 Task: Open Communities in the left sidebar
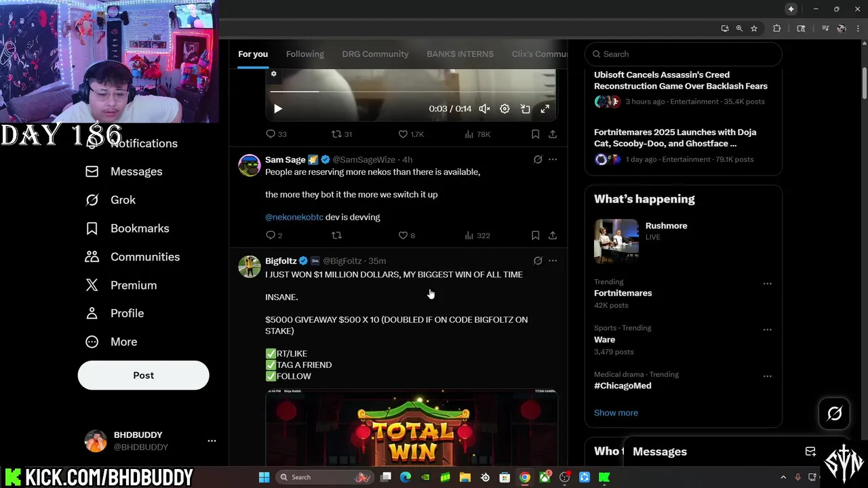pos(132,257)
